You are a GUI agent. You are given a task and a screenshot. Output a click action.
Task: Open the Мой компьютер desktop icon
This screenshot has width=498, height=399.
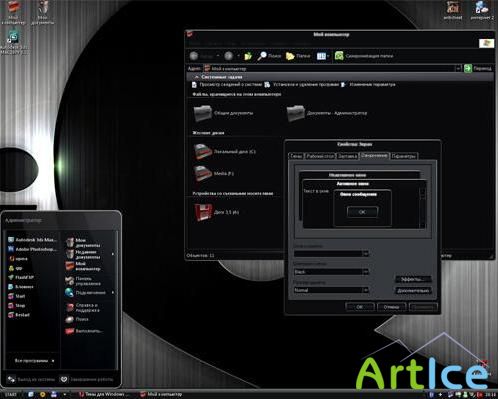pyautogui.click(x=13, y=13)
